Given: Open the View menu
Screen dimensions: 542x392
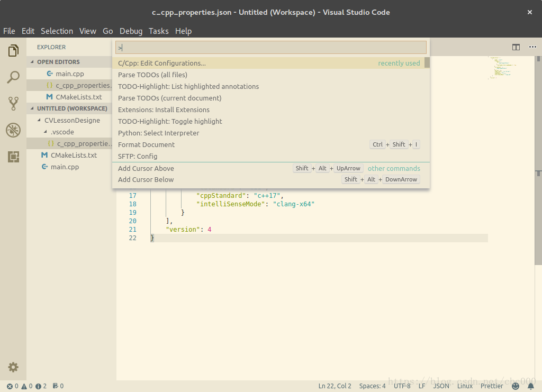Looking at the screenshot, I should coord(87,31).
